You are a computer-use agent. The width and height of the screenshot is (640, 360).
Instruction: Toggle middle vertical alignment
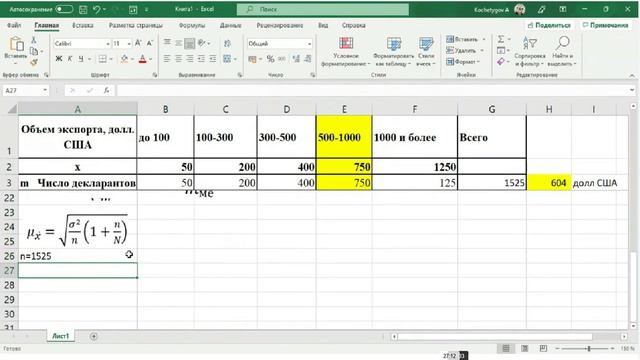coord(179,42)
